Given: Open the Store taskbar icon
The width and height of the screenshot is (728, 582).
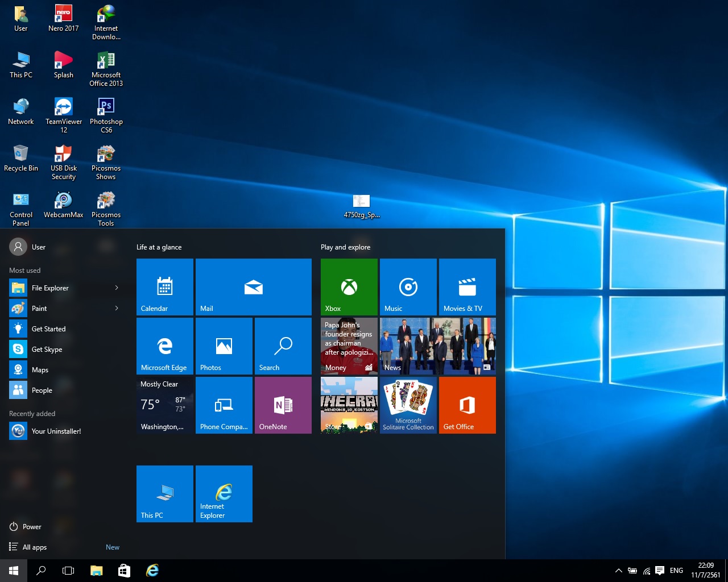Looking at the screenshot, I should point(124,571).
